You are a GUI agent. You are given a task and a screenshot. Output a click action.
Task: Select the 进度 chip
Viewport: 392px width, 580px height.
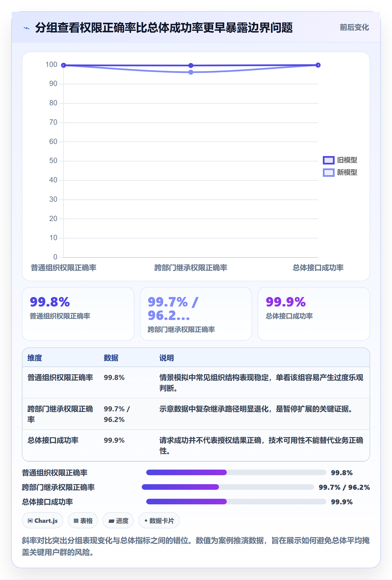click(118, 521)
